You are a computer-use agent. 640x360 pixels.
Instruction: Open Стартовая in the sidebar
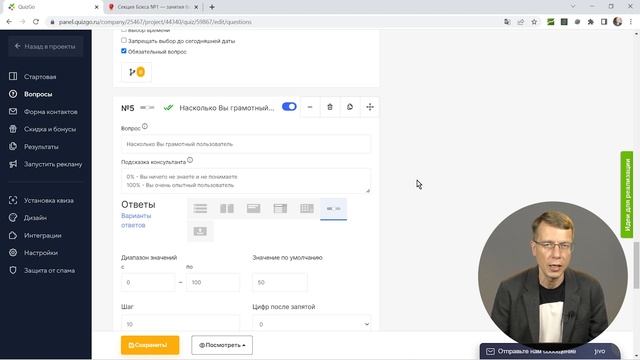(x=40, y=77)
